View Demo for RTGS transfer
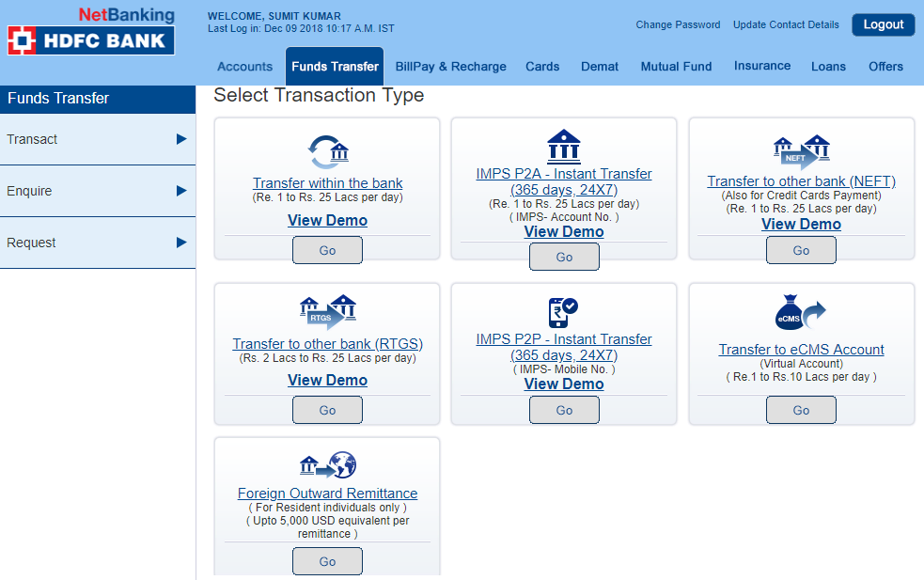The height and width of the screenshot is (580, 924). pyautogui.click(x=328, y=380)
